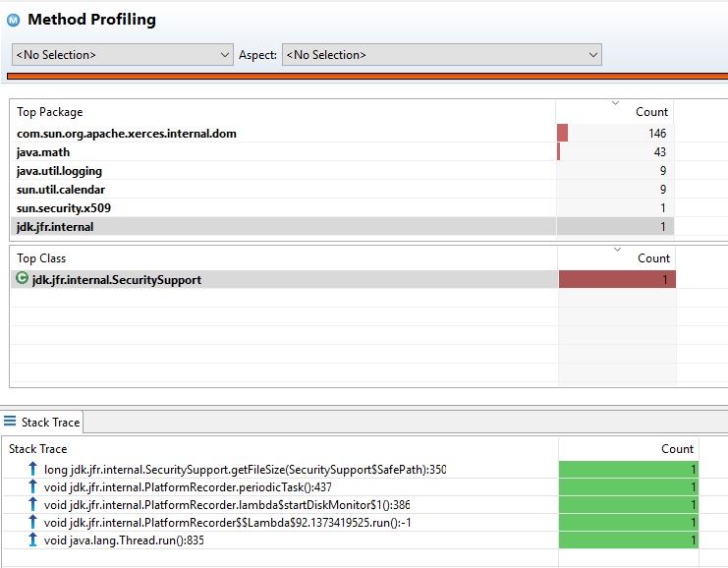Sort Top Package table by Count
The image size is (728, 568).
click(x=650, y=112)
